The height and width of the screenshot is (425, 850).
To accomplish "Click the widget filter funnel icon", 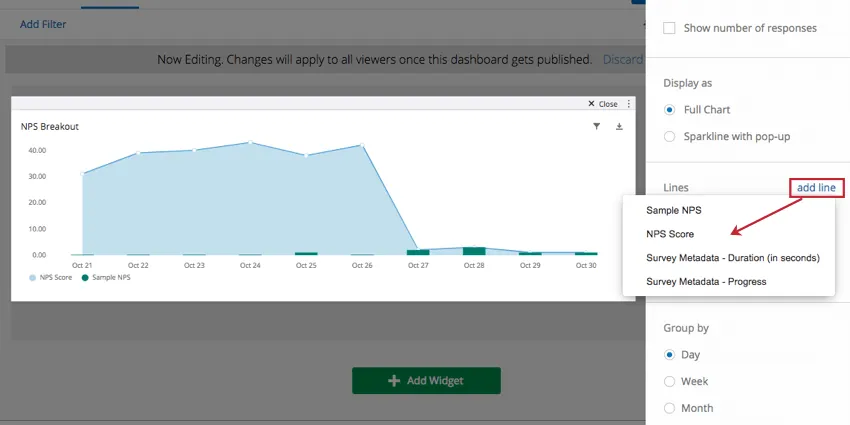I will pyautogui.click(x=596, y=126).
